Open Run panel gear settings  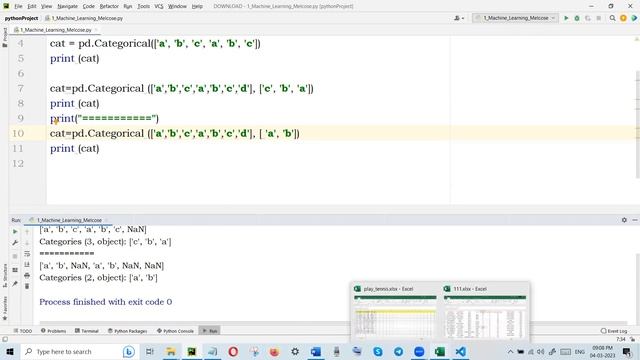point(624,220)
